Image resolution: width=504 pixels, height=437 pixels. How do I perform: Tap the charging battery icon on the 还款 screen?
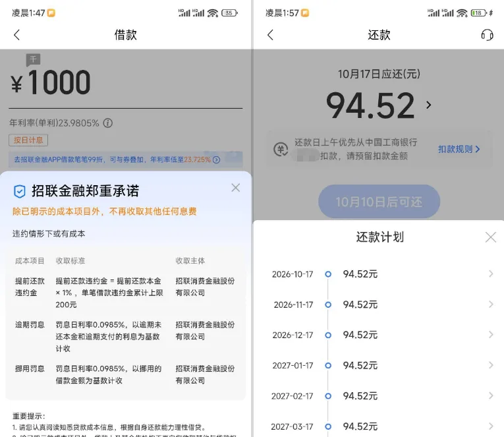pyautogui.click(x=482, y=13)
